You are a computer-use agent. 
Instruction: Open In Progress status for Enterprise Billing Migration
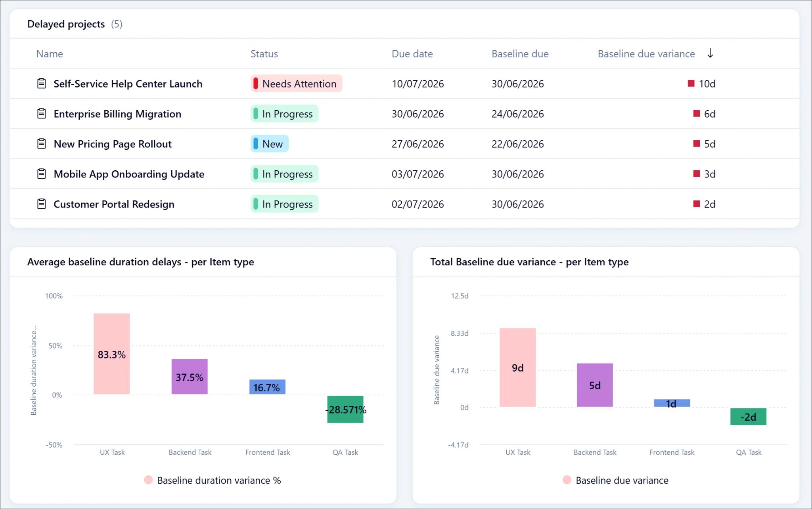(284, 114)
